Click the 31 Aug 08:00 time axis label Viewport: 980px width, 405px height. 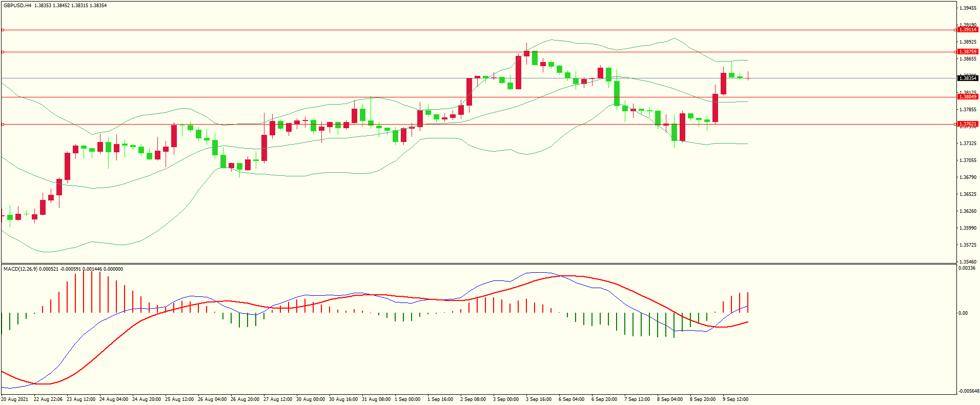(x=376, y=399)
